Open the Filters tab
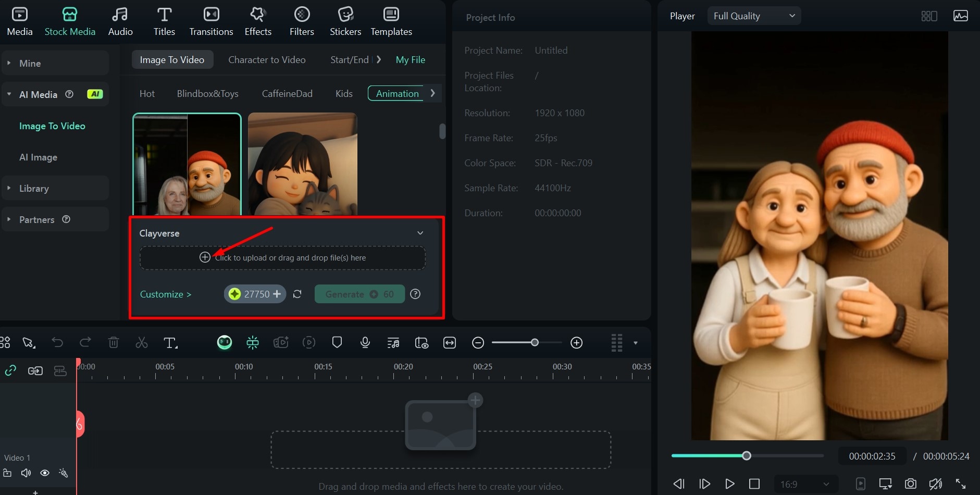The height and width of the screenshot is (495, 980). 302,22
